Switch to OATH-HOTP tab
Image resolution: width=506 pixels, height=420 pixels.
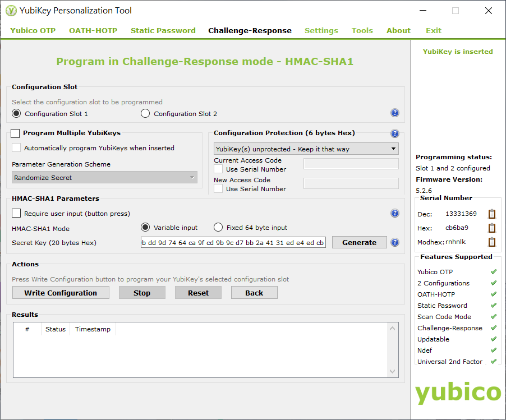click(93, 31)
